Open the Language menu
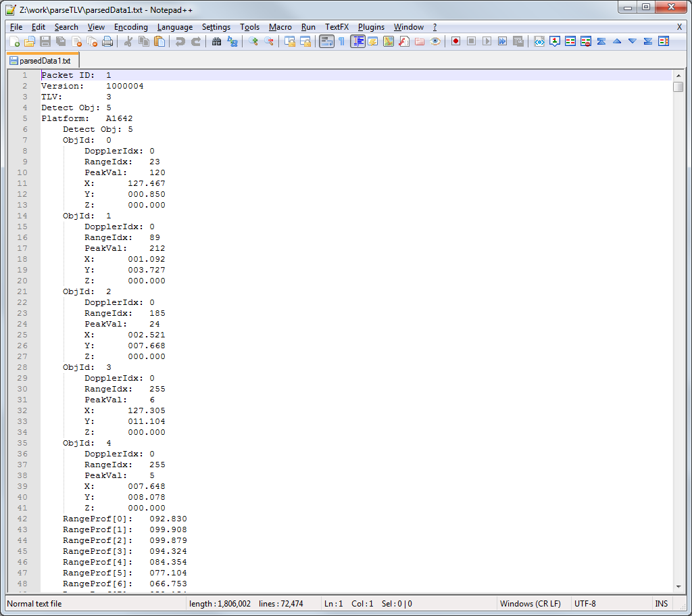692x616 pixels. (175, 27)
